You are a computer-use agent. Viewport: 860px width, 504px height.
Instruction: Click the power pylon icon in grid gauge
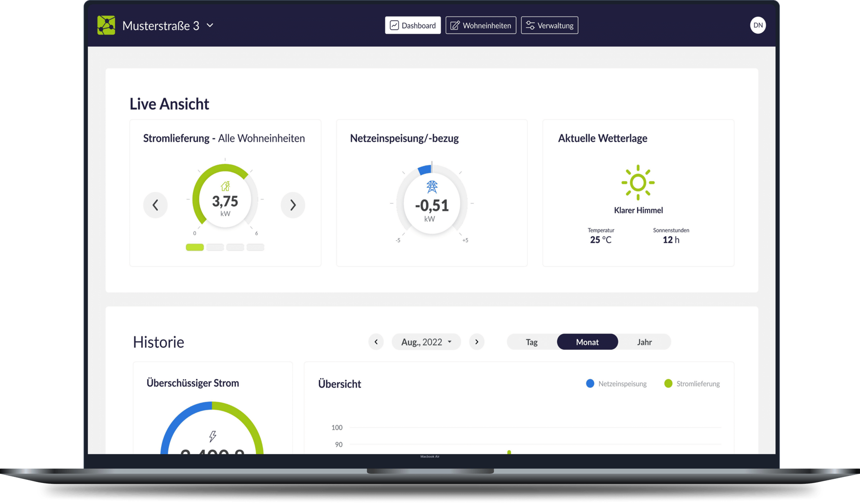pos(432,186)
